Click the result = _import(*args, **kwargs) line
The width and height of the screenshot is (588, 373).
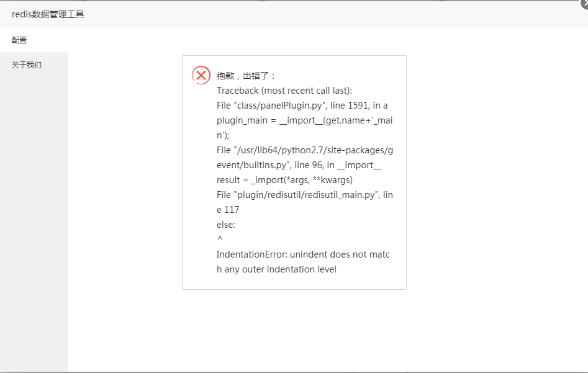coord(284,180)
